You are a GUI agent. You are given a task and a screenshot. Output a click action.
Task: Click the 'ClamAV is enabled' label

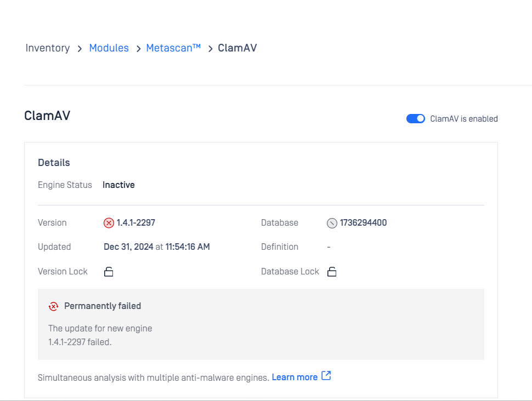(x=464, y=119)
